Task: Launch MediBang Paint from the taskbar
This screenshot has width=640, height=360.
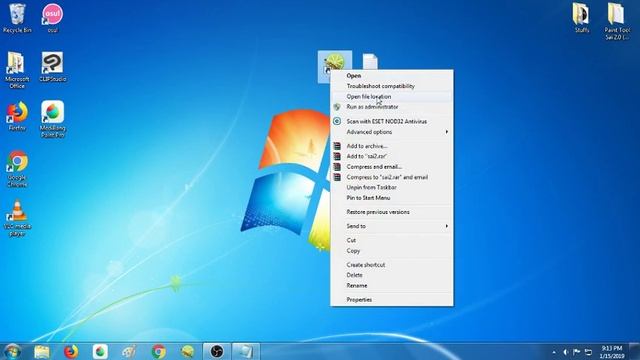Action: tap(100, 351)
